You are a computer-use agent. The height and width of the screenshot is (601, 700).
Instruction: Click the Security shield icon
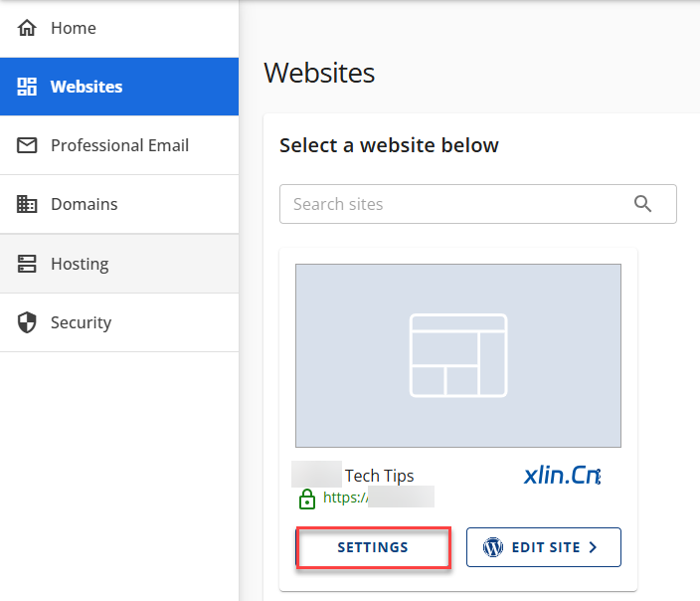[x=28, y=322]
